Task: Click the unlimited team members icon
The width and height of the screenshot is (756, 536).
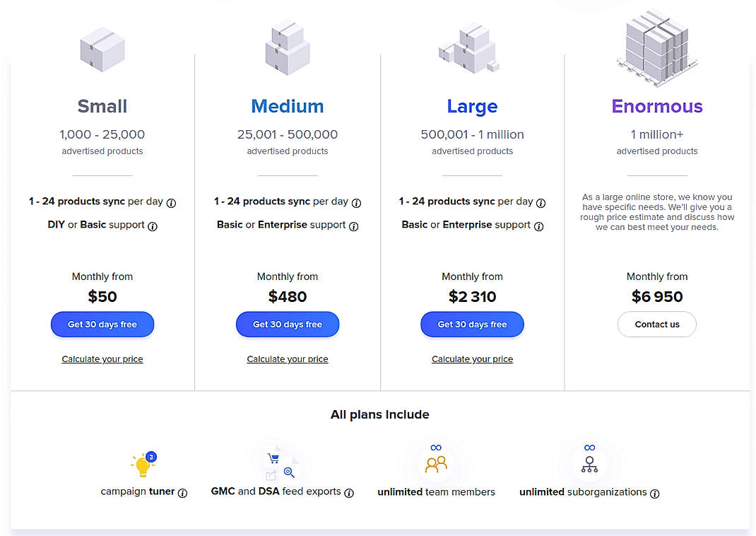Action: coord(436,463)
